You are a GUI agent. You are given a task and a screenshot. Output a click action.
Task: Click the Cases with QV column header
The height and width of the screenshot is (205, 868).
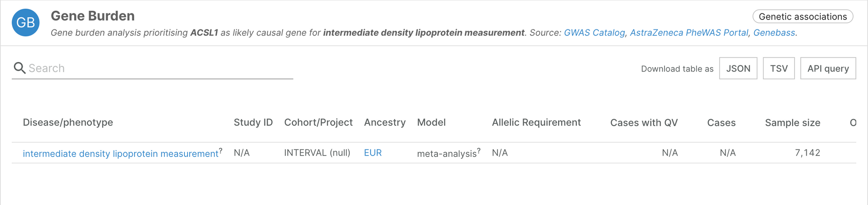coord(644,123)
